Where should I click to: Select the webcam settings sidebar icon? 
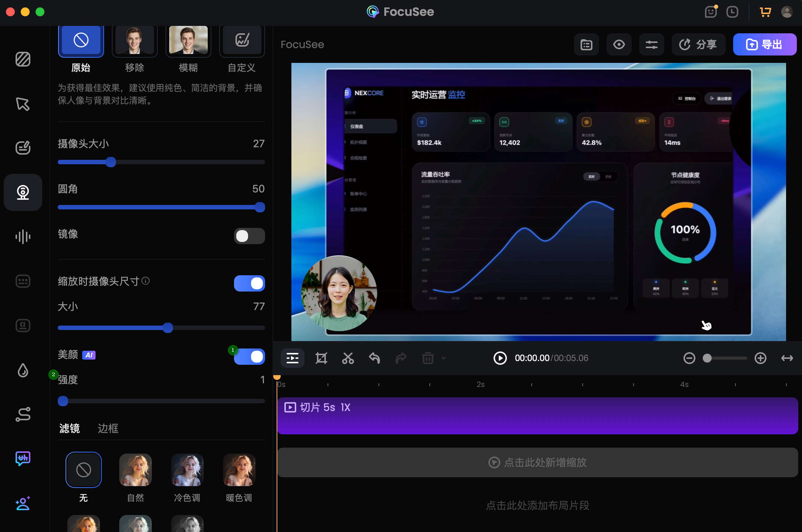[x=23, y=192]
